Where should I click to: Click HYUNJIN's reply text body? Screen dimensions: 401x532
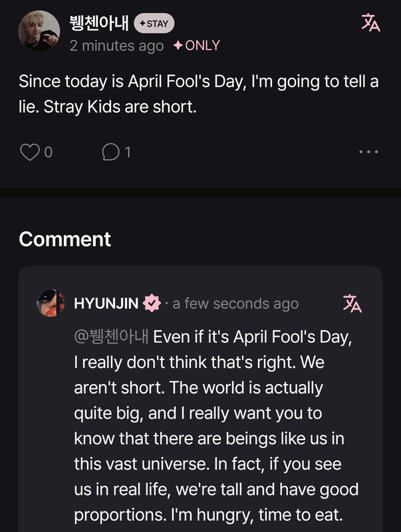click(216, 426)
